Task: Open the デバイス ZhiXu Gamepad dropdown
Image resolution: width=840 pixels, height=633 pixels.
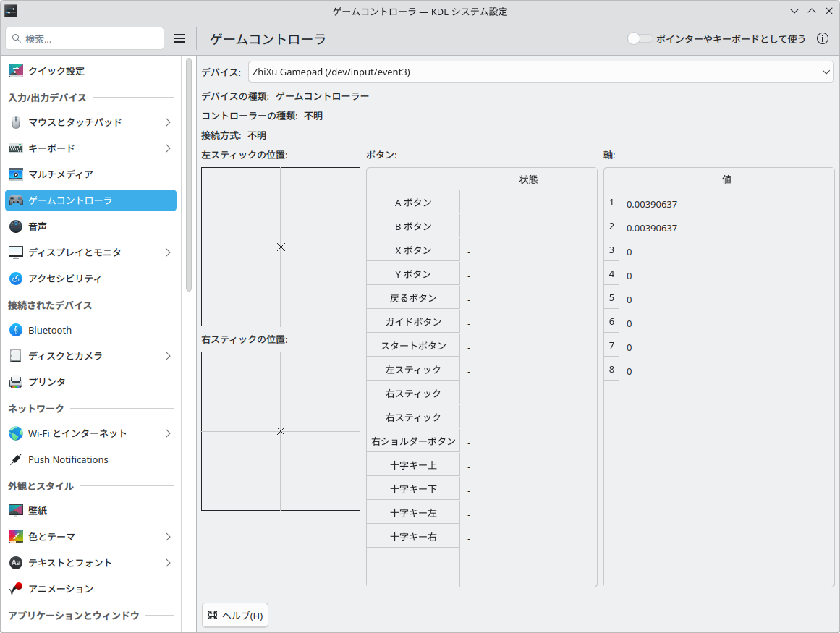Action: click(540, 72)
